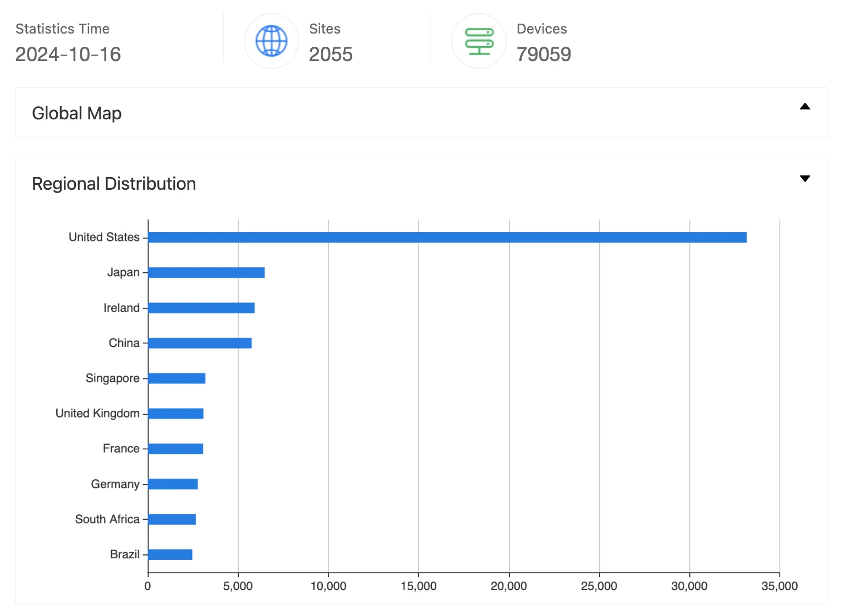Click the 35,000 x-axis tick label
This screenshot has width=844, height=616.
point(780,586)
